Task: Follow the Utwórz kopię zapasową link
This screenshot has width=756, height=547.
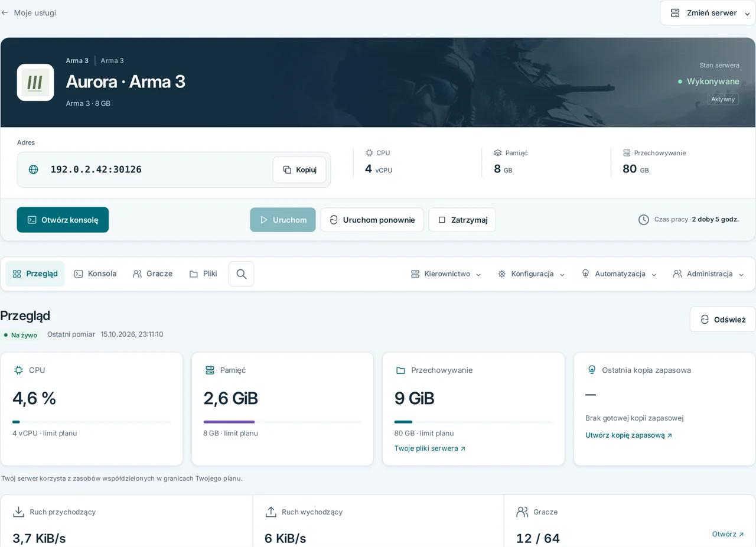Action: 628,435
